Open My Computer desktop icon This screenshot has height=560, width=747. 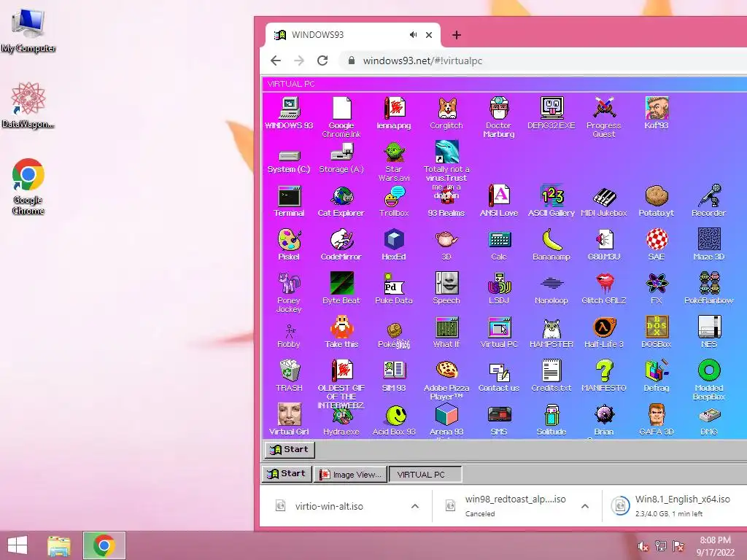pos(28,30)
